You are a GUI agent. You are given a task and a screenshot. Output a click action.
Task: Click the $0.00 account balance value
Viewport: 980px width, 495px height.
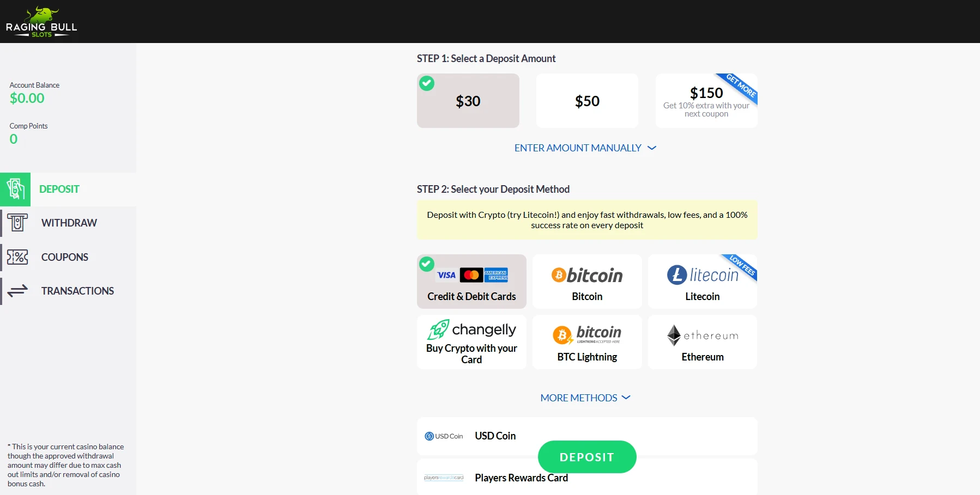(27, 98)
